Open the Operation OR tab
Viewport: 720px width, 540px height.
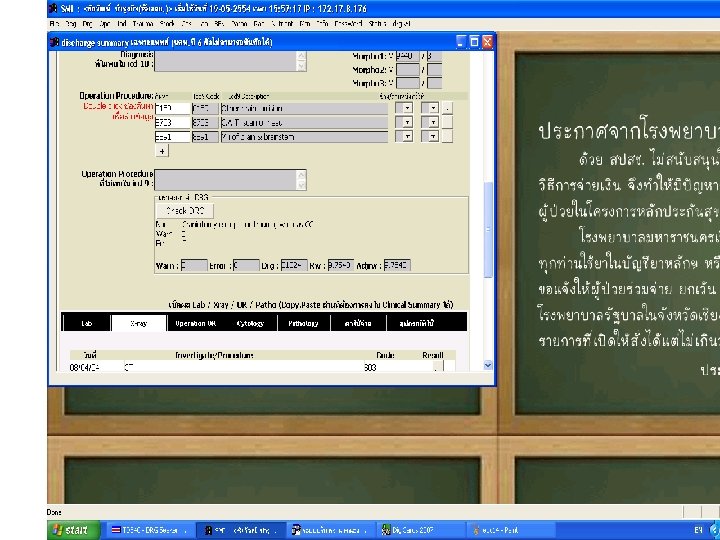(x=196, y=323)
